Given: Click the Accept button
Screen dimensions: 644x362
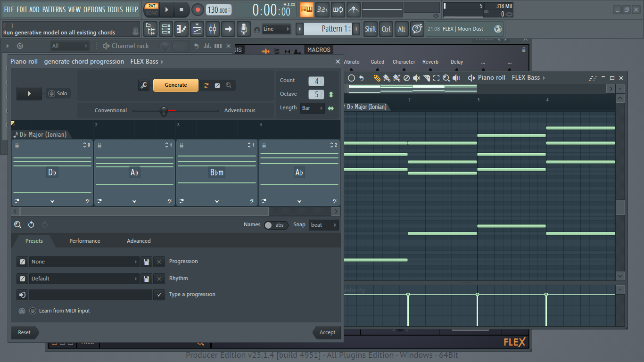Looking at the screenshot, I should coord(327,332).
